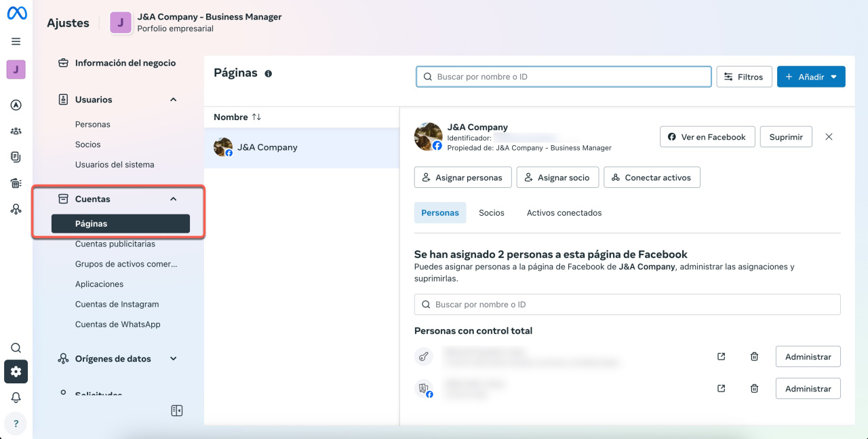
Task: Collapse the Usuarios section
Action: coord(173,100)
